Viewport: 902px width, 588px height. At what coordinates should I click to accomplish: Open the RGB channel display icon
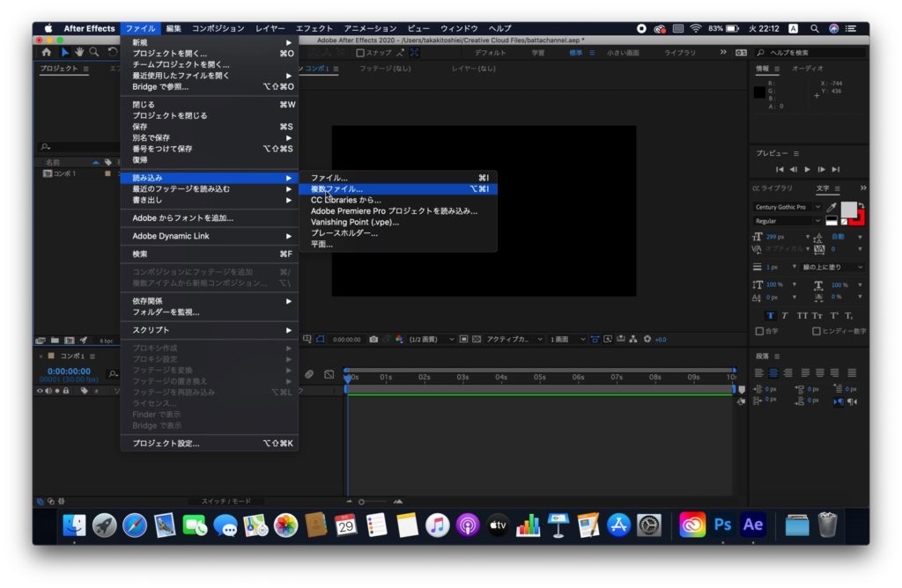tap(399, 339)
